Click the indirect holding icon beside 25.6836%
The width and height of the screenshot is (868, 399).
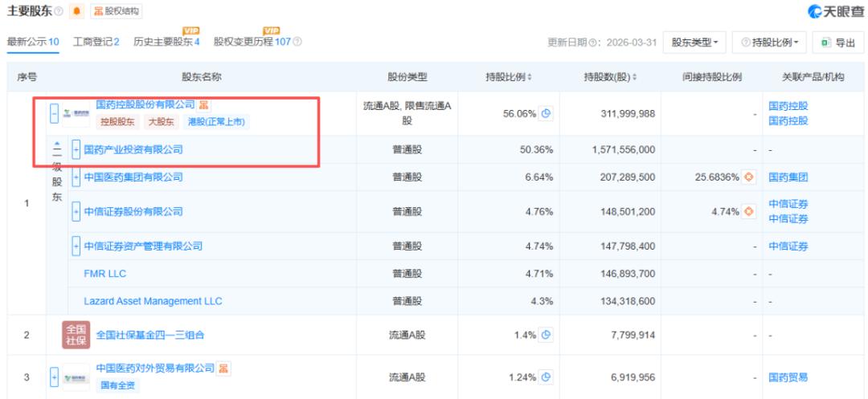point(749,177)
